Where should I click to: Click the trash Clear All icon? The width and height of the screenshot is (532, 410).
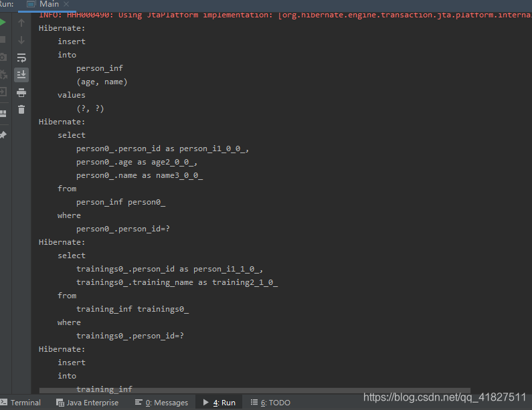click(21, 110)
